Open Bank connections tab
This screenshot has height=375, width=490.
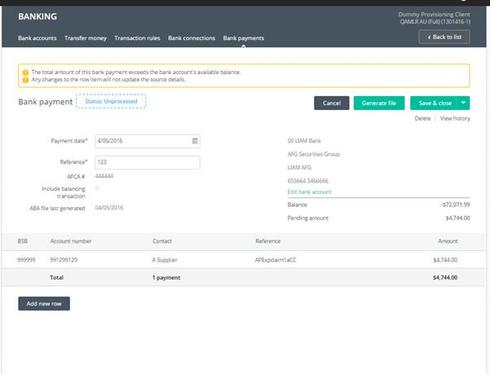[192, 38]
